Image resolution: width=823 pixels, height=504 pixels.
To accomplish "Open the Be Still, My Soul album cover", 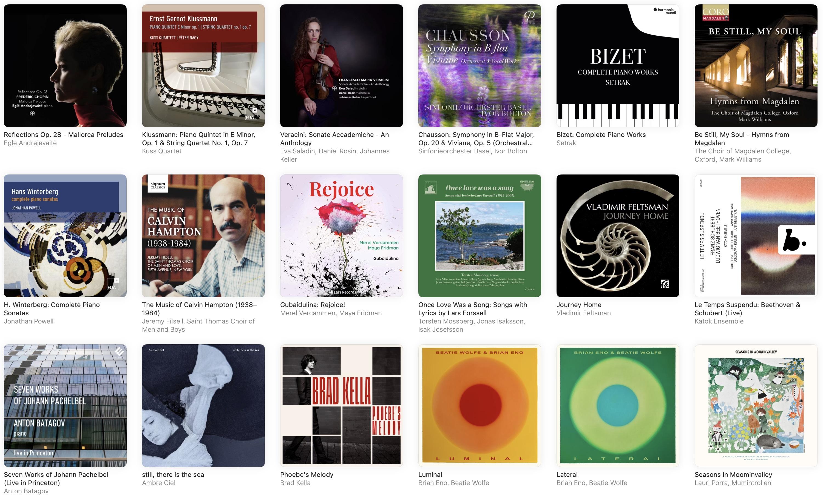I will (x=756, y=66).
